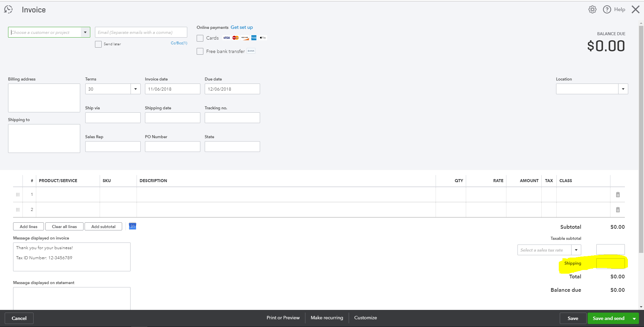The width and height of the screenshot is (644, 327).
Task: Delete line 1 using its trash icon
Action: click(x=617, y=195)
